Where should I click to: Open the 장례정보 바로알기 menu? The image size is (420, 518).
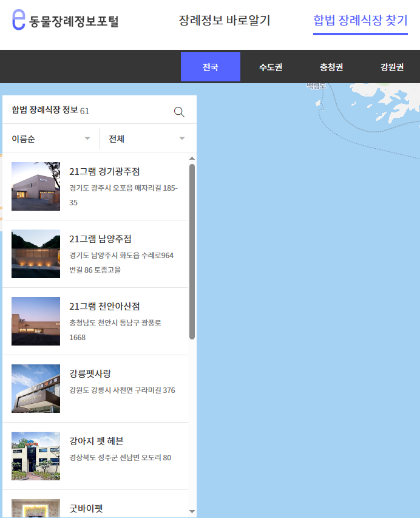(x=225, y=21)
